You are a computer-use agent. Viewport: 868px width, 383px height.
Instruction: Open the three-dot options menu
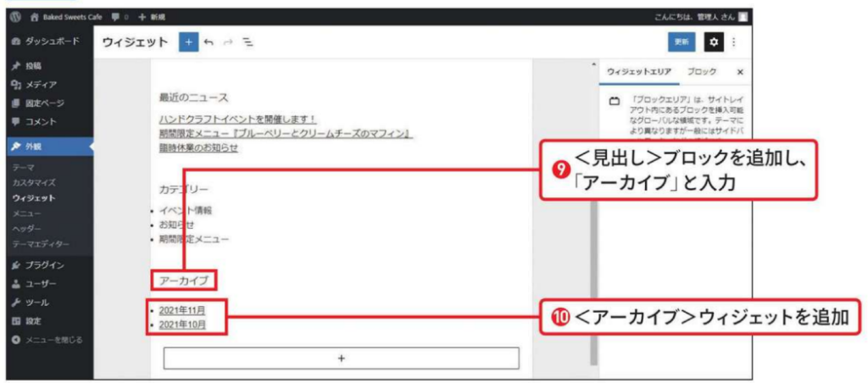pos(734,42)
